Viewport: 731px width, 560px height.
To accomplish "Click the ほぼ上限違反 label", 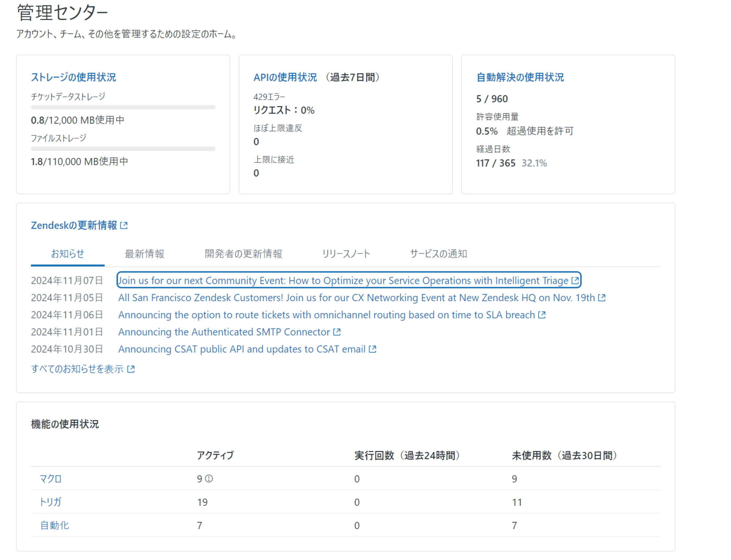I will (278, 128).
